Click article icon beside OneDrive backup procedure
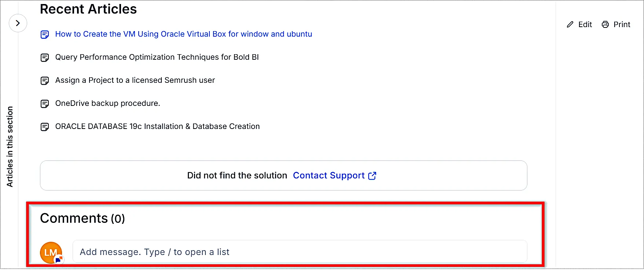Screen dimensions: 644x270 45,104
